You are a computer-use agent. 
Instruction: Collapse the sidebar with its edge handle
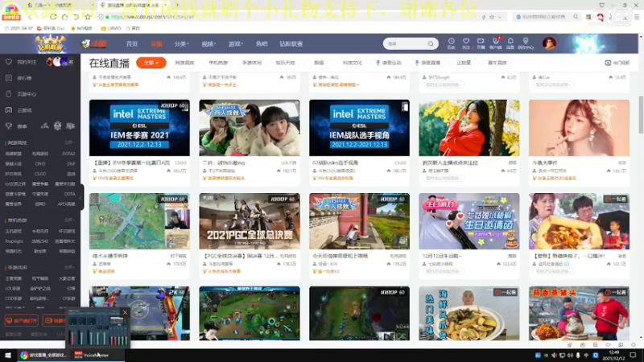(x=81, y=197)
